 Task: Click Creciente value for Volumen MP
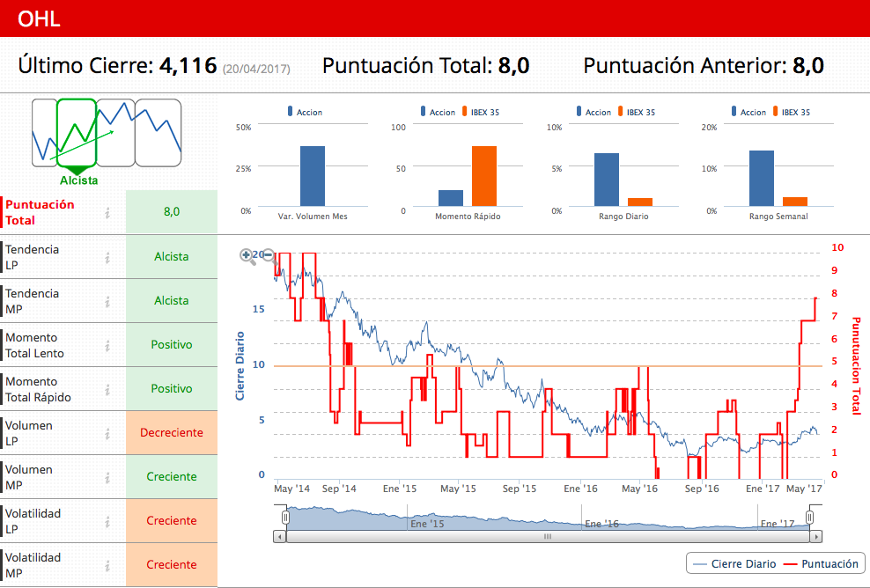click(172, 476)
